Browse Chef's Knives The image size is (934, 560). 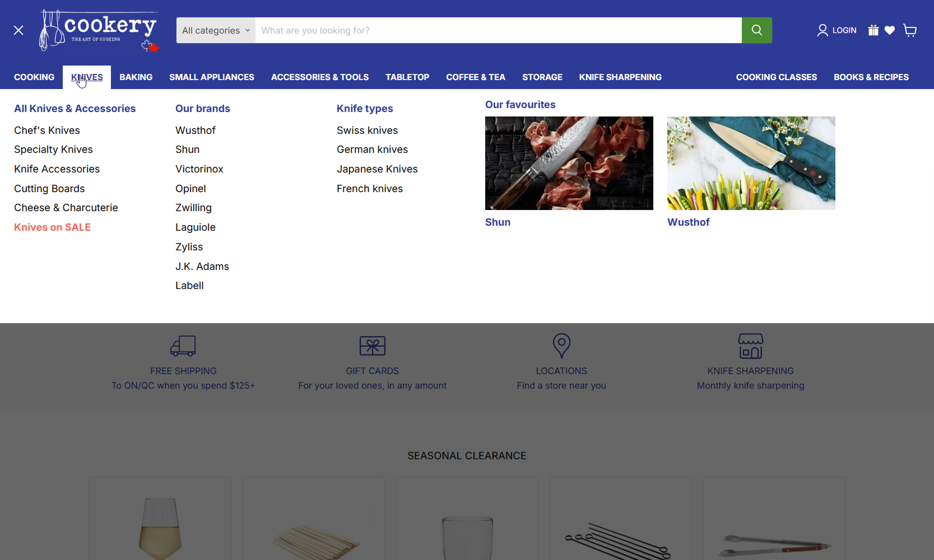(47, 130)
